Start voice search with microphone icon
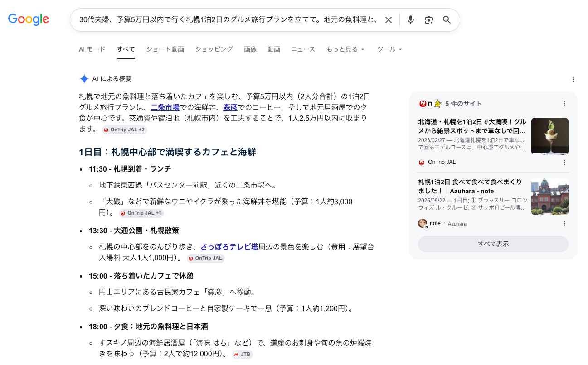Image resolution: width=588 pixels, height=365 pixels. (x=410, y=20)
